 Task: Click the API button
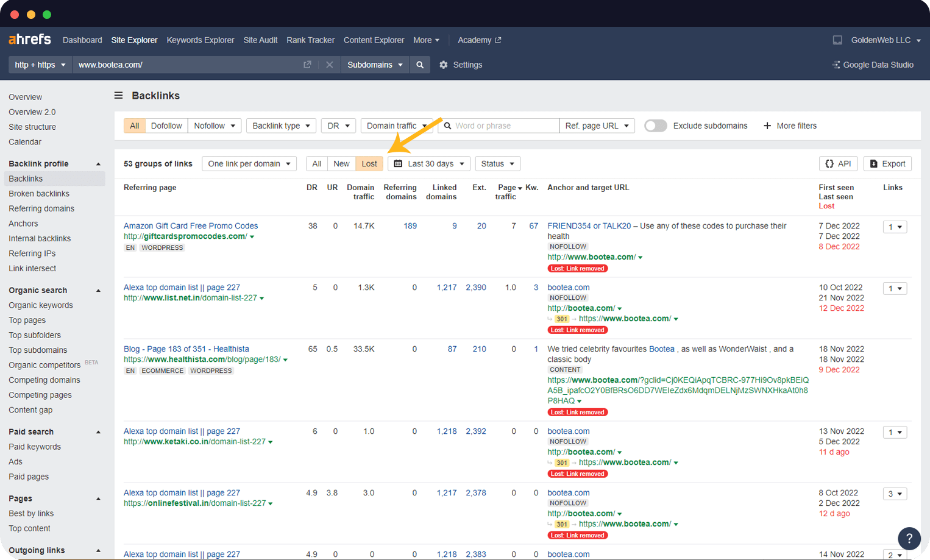click(x=838, y=164)
